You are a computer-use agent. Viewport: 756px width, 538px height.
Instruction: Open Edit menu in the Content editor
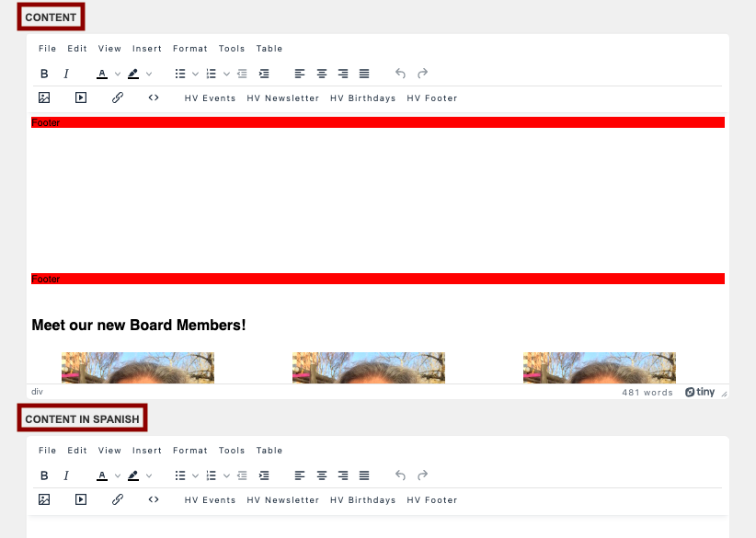click(x=77, y=49)
